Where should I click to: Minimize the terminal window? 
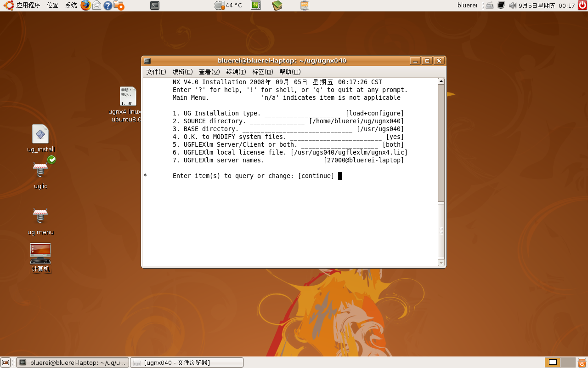tap(415, 61)
